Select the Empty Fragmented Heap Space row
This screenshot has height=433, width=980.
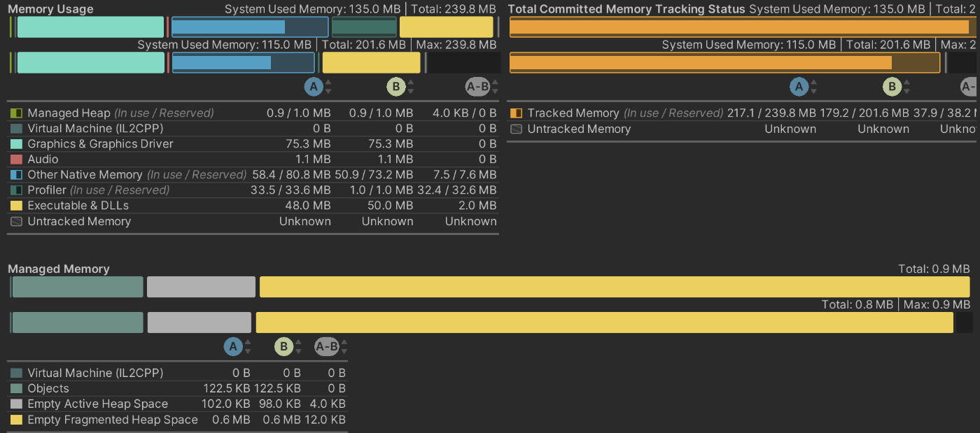[x=112, y=420]
